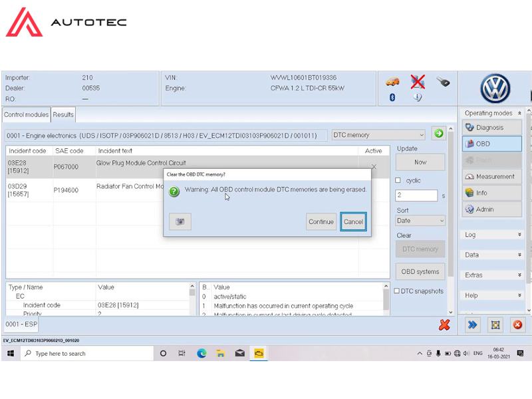Select the Measurement operating mode
Screen dimensions: 532x399
point(492,176)
